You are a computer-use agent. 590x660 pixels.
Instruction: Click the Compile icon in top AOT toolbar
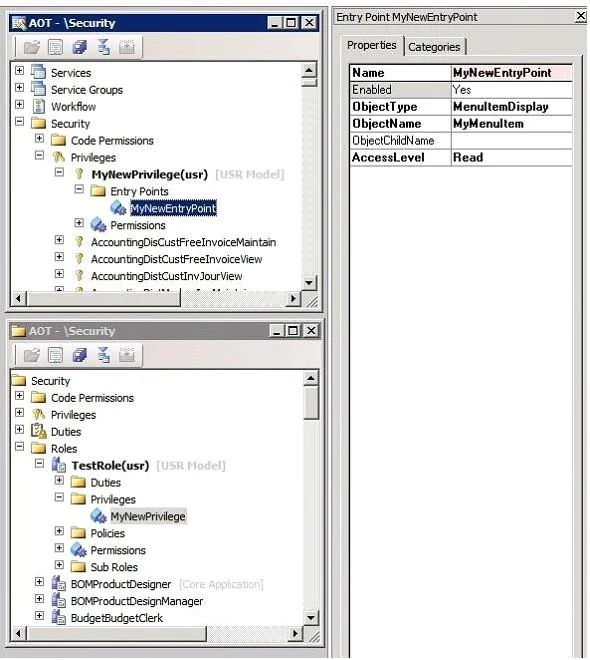(103, 47)
